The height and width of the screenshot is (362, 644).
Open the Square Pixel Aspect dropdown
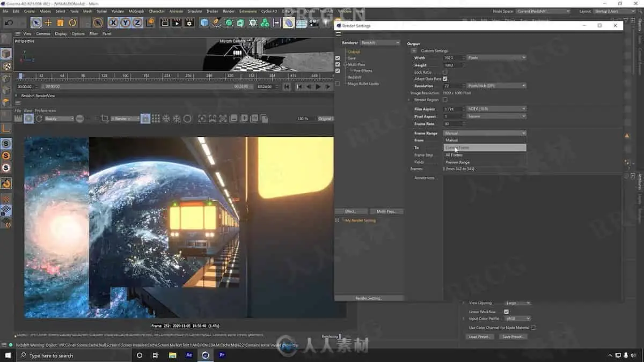(496, 116)
